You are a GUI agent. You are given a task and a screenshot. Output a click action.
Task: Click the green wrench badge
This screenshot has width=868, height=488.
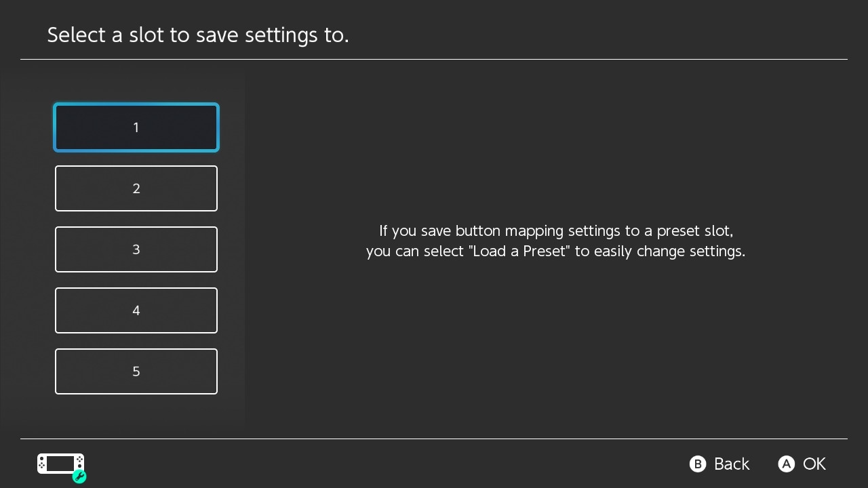click(79, 476)
